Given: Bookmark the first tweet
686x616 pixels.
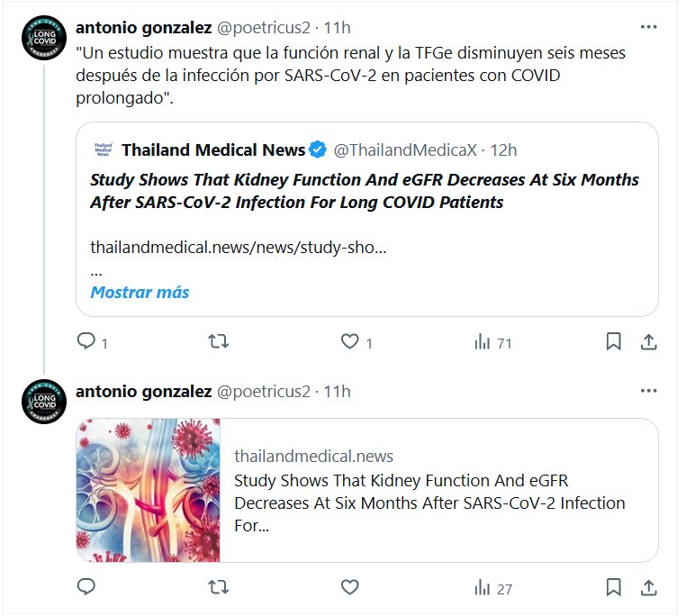Looking at the screenshot, I should 613,342.
